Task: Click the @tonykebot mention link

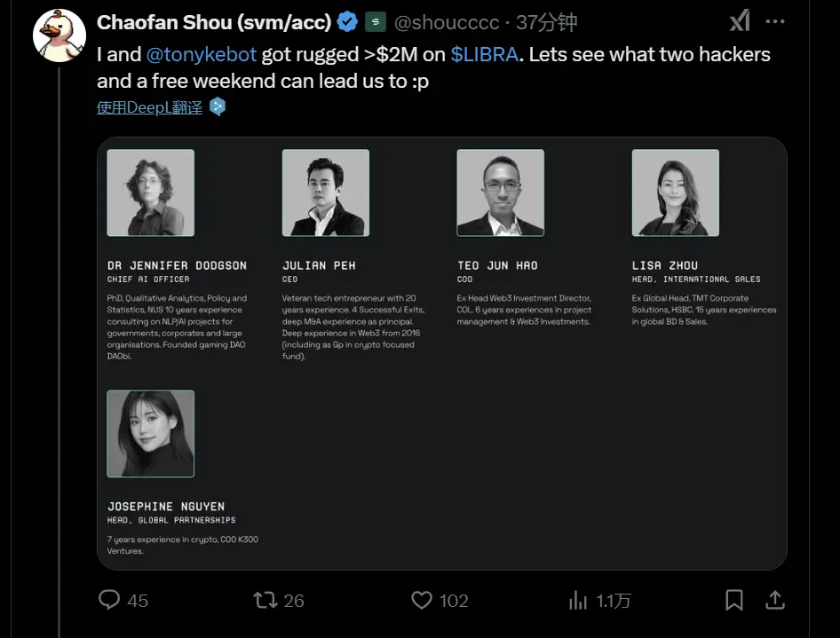Action: click(x=201, y=55)
